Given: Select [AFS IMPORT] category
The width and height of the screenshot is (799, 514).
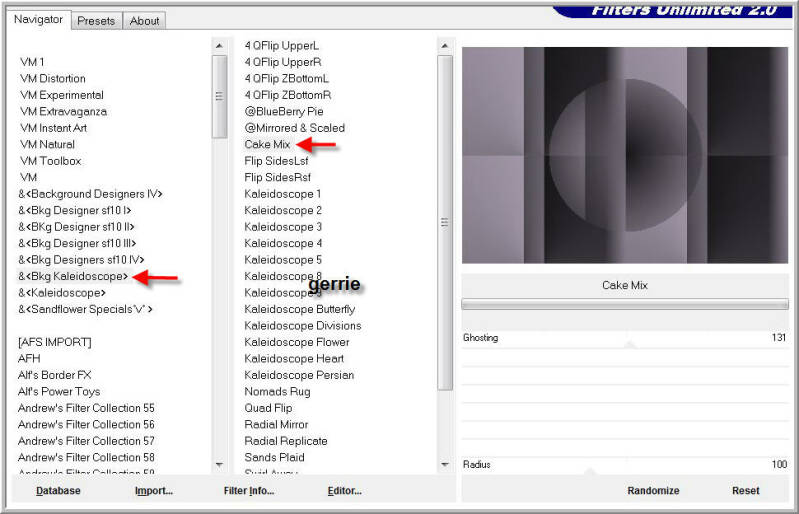Looking at the screenshot, I should coord(55,342).
